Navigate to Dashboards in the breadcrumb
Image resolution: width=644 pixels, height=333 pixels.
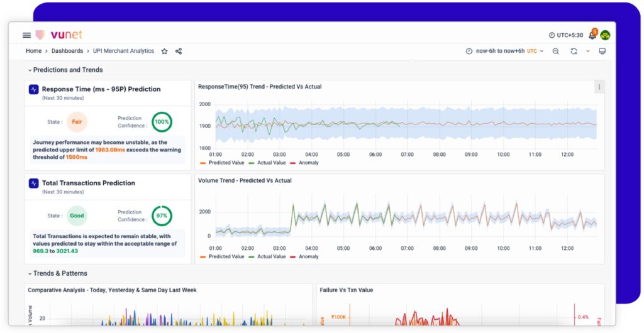pos(67,51)
